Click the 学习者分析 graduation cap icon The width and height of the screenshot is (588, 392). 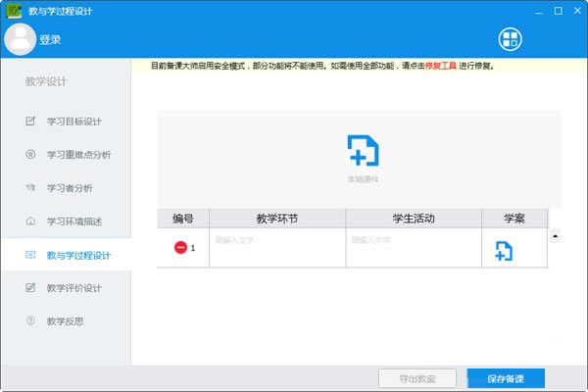[29, 188]
